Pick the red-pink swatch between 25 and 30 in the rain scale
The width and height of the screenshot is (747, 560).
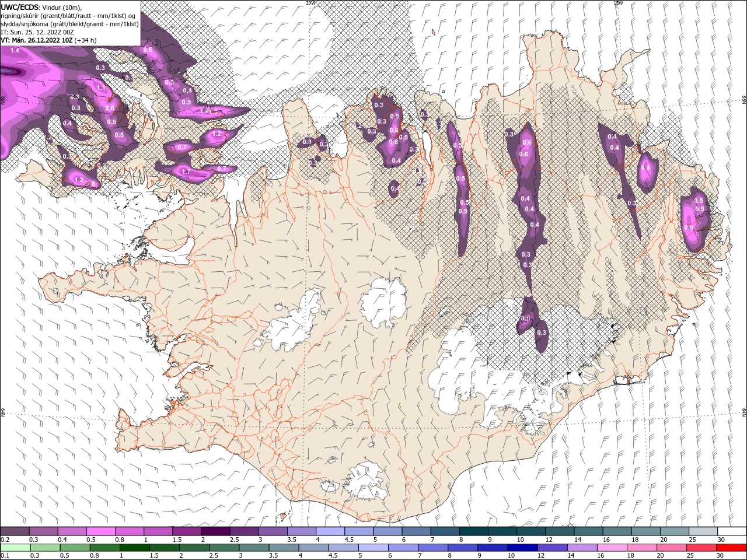point(700,548)
